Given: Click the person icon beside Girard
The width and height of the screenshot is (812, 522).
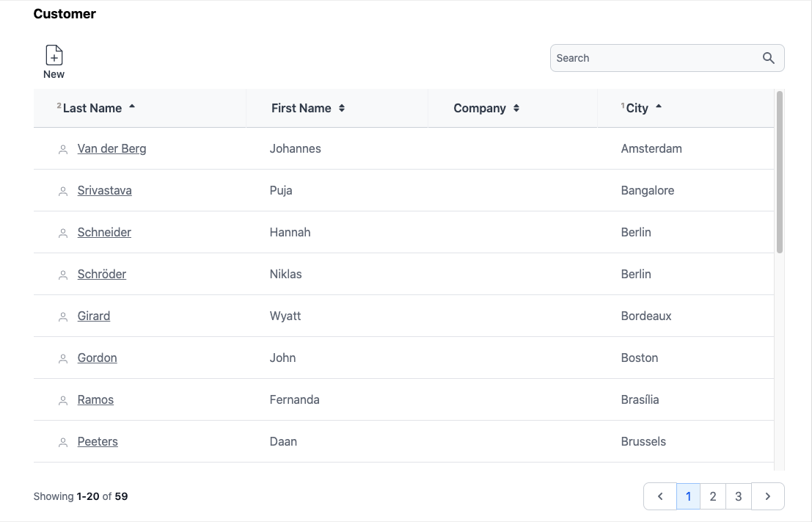Looking at the screenshot, I should point(63,317).
